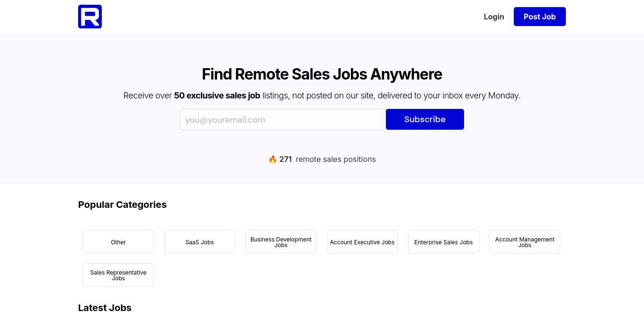Click the remote sales positions text
644x312 pixels.
pyautogui.click(x=336, y=160)
